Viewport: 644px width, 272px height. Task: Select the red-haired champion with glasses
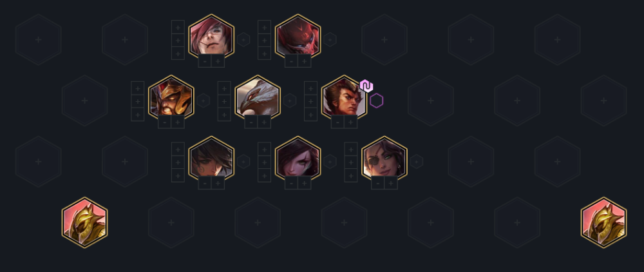coord(211,37)
